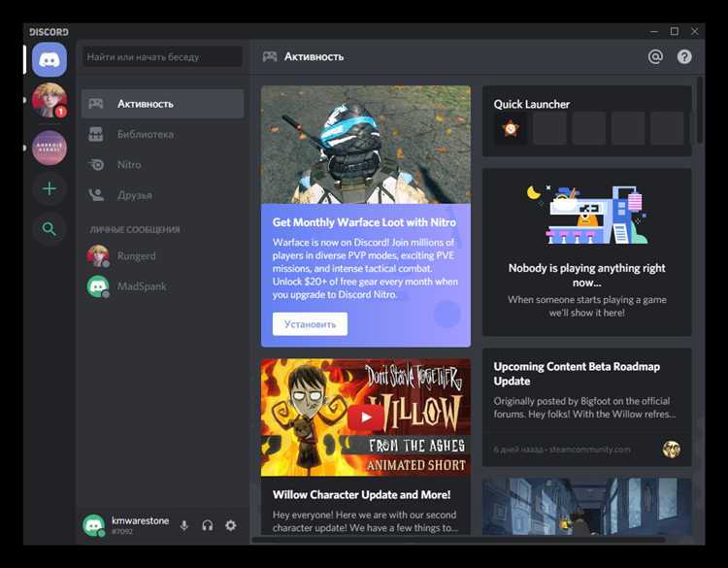The image size is (728, 568).
Task: Click the Активность controller icon in sidebar
Action: [96, 103]
